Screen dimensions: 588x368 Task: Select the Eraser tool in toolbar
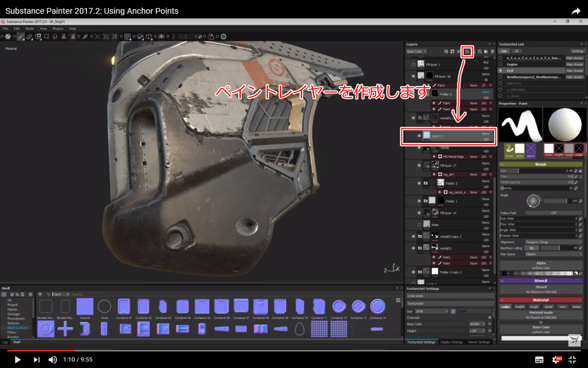click(29, 36)
